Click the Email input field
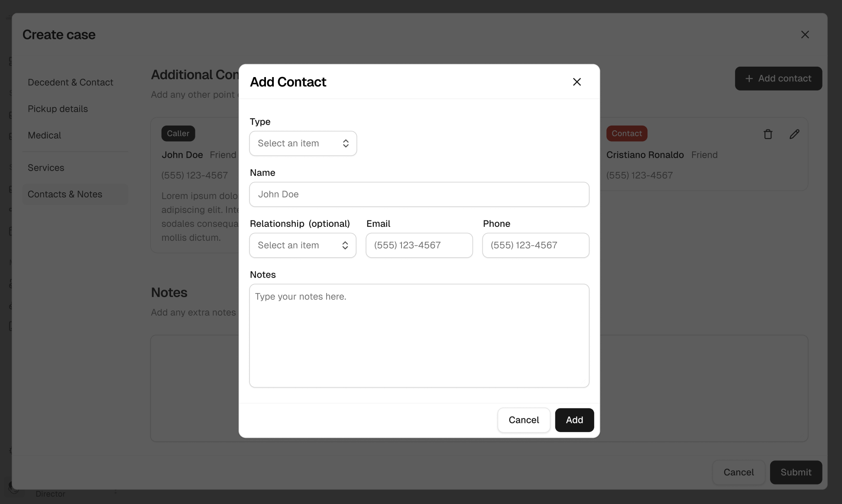 click(x=419, y=246)
